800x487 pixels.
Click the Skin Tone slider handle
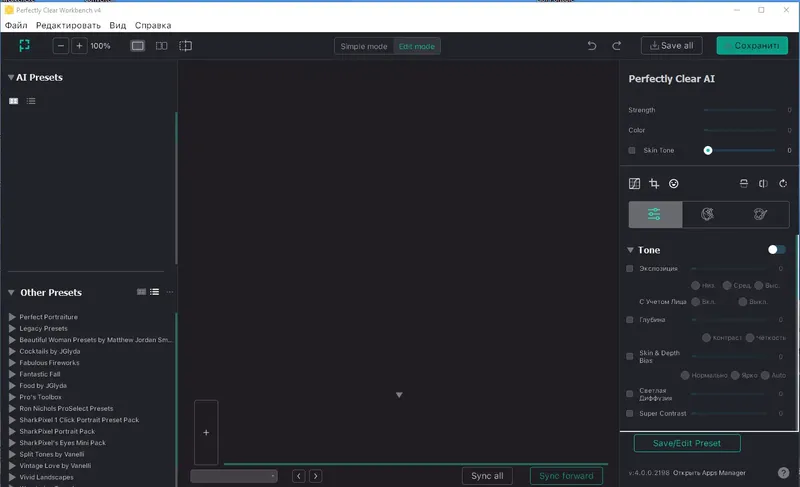[x=708, y=150]
